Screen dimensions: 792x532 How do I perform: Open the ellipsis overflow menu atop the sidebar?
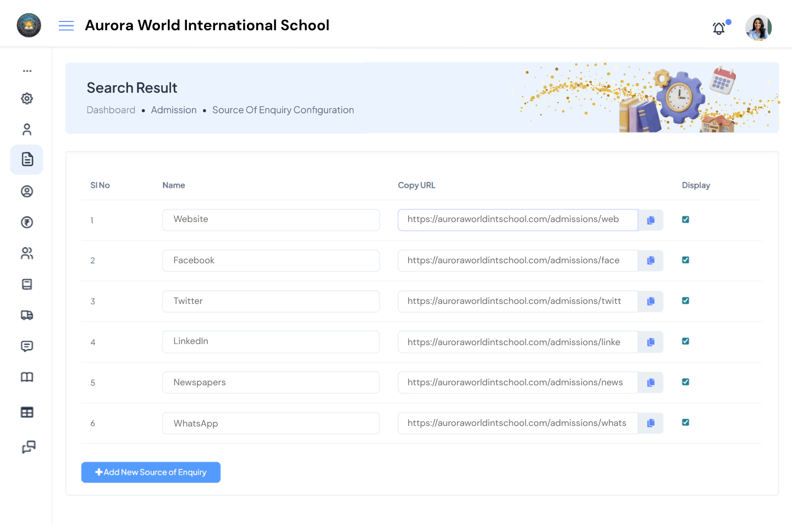coord(26,70)
